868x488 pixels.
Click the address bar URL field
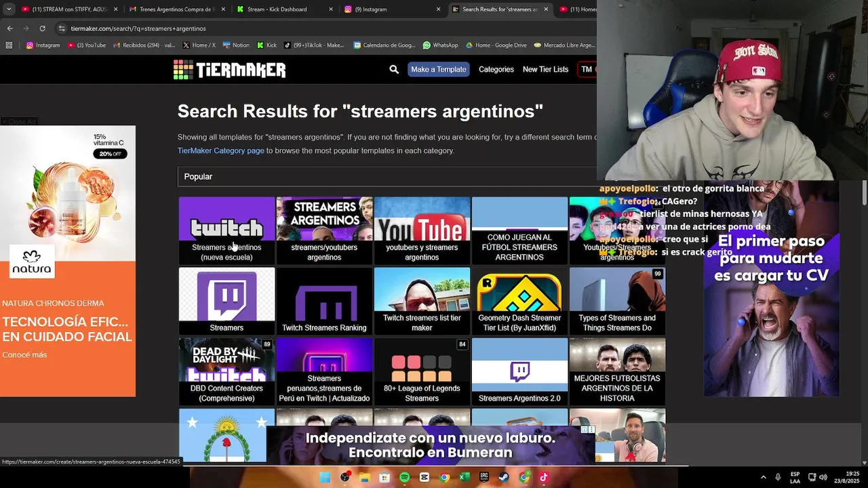click(x=325, y=28)
